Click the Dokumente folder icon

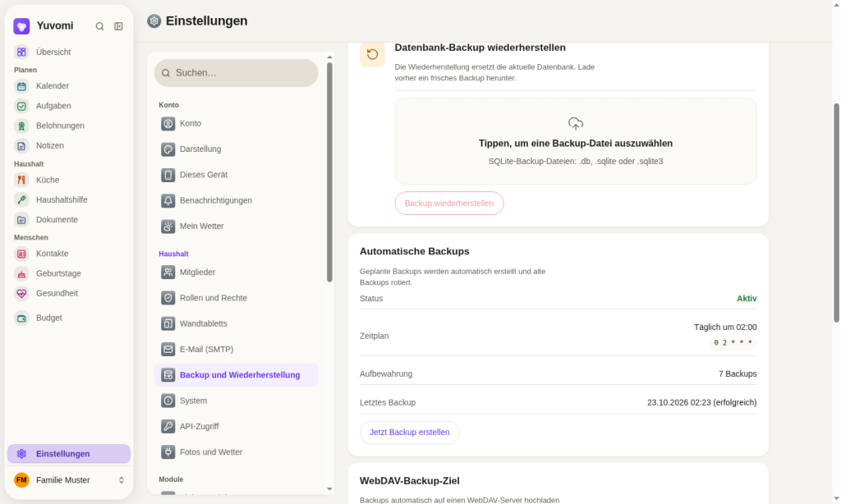click(21, 219)
